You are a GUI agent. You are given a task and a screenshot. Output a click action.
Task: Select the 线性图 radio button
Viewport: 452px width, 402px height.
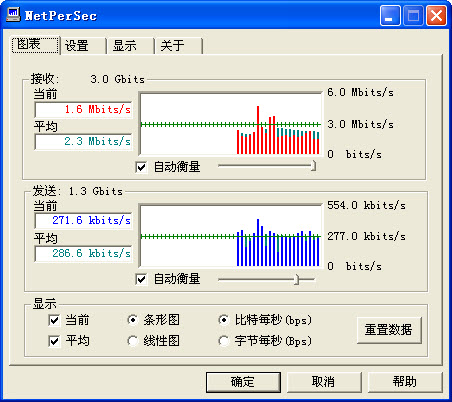pyautogui.click(x=133, y=341)
